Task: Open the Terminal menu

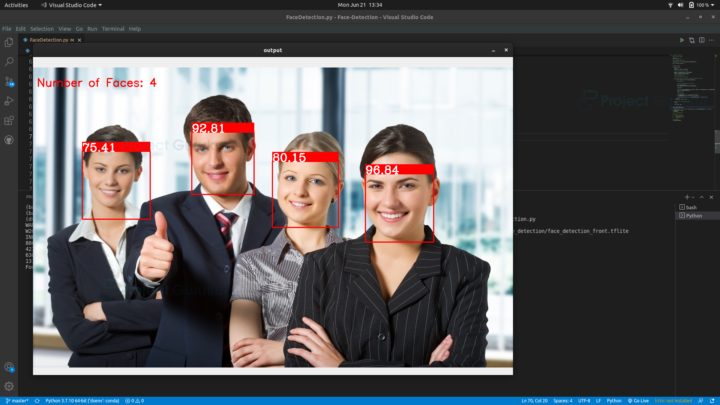Action: [x=113, y=28]
